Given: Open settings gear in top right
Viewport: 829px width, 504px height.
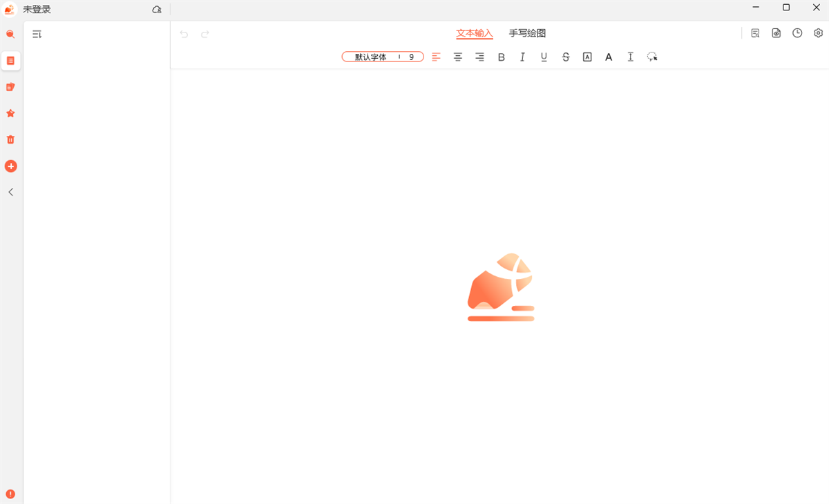Looking at the screenshot, I should point(819,33).
